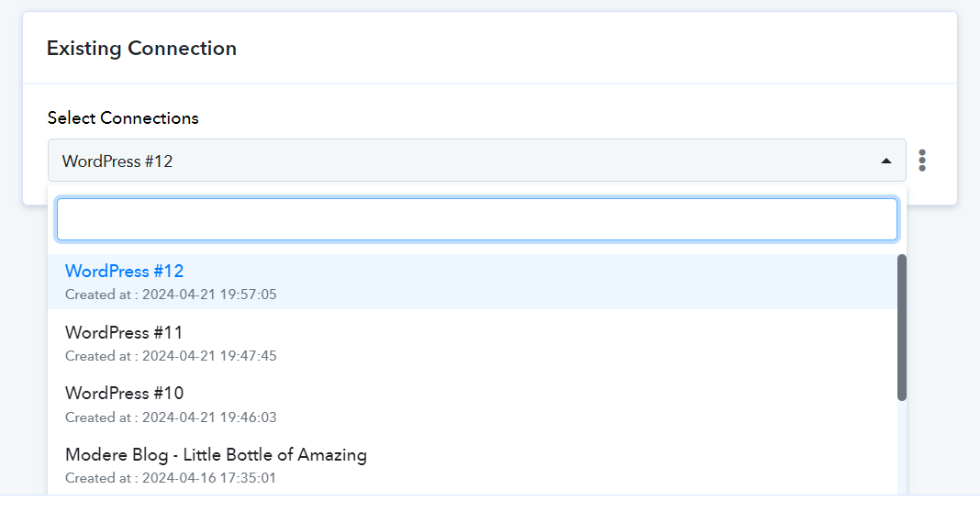Click the timestamp 2024-04-21 19:46:03

coord(209,417)
